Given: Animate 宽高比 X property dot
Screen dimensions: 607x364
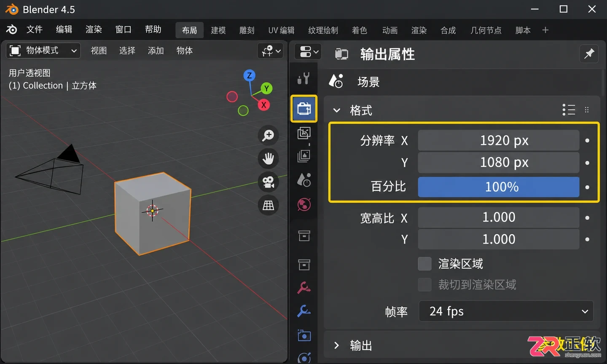Looking at the screenshot, I should pyautogui.click(x=587, y=218).
